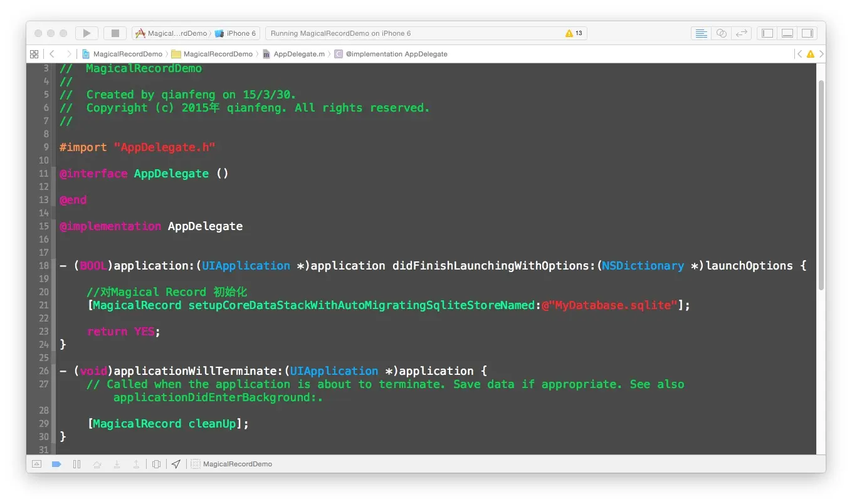
Task: Open @implementation AppDelegate symbol list
Action: tap(391, 54)
